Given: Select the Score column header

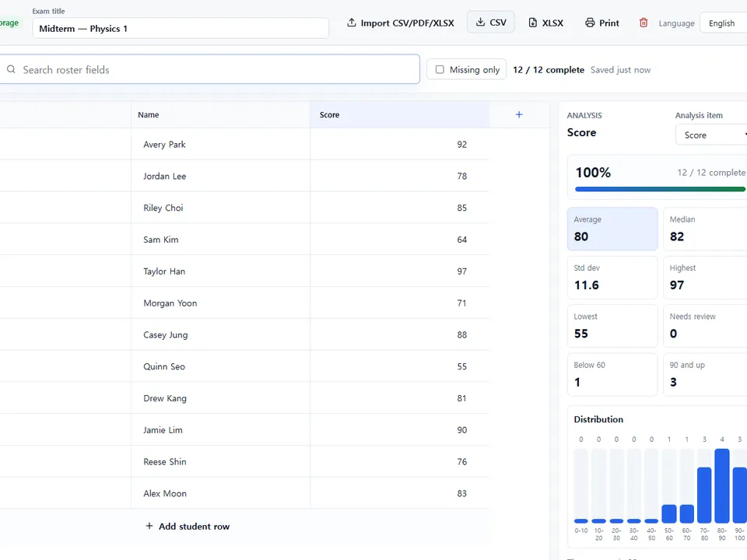Looking at the screenshot, I should (400, 115).
